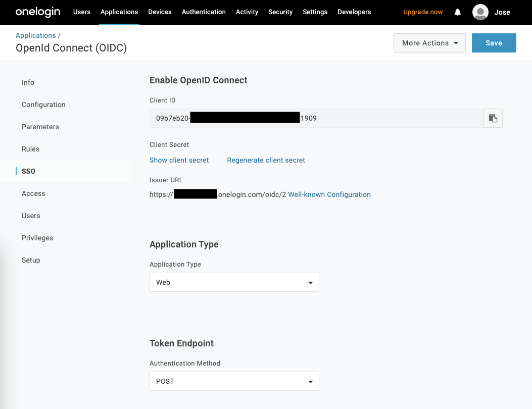532x409 pixels.
Task: Open the Security section
Action: 280,12
